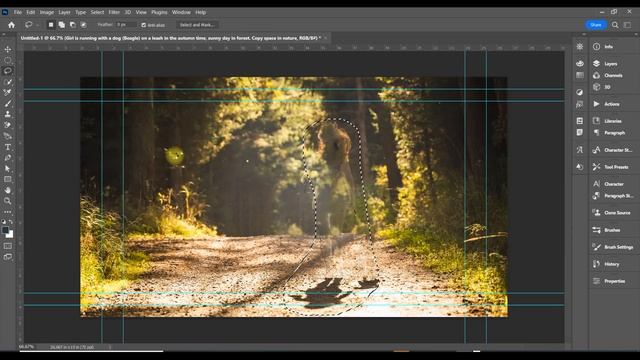Select the Brush tool
This screenshot has height=360, width=640.
[8, 104]
